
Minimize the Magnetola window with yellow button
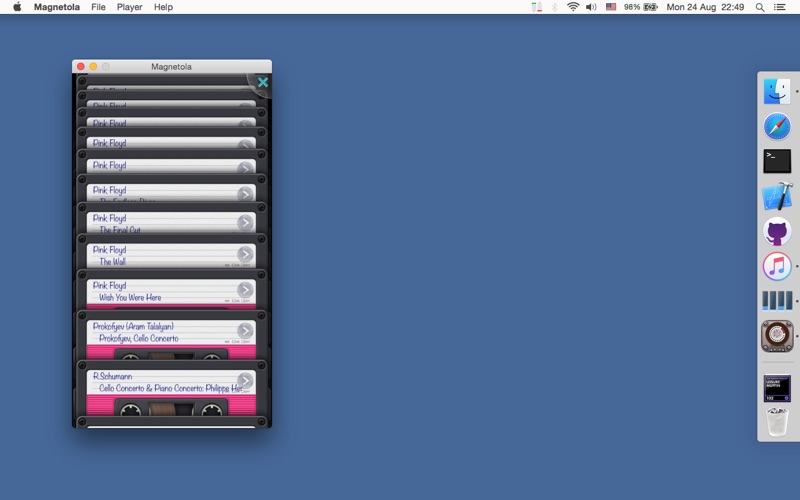93,66
